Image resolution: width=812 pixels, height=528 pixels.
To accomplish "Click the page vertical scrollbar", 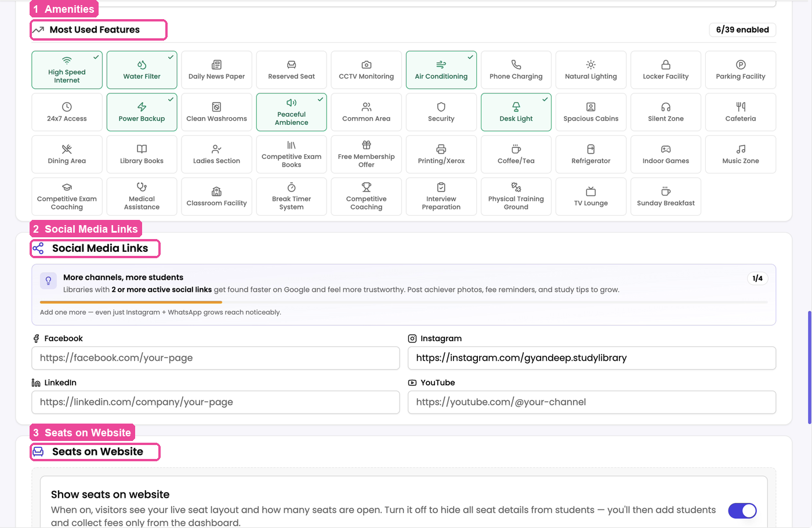I will click(809, 368).
